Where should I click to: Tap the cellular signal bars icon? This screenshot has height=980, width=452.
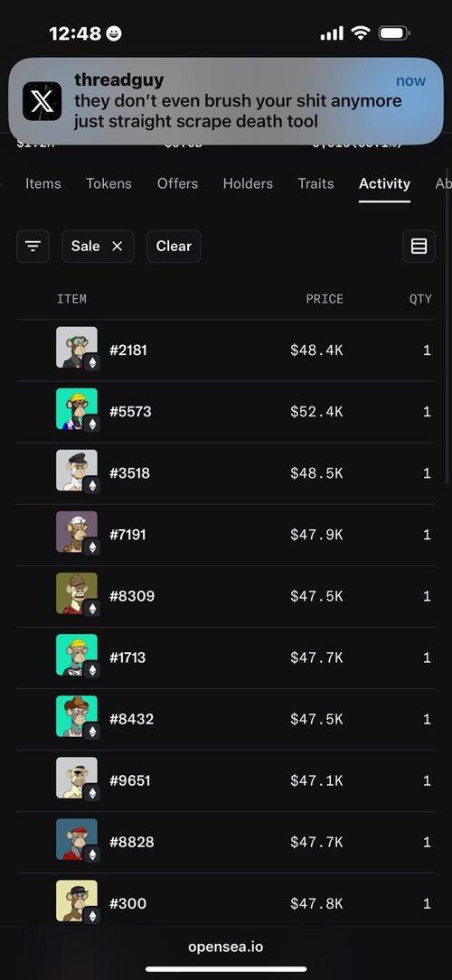pos(332,33)
